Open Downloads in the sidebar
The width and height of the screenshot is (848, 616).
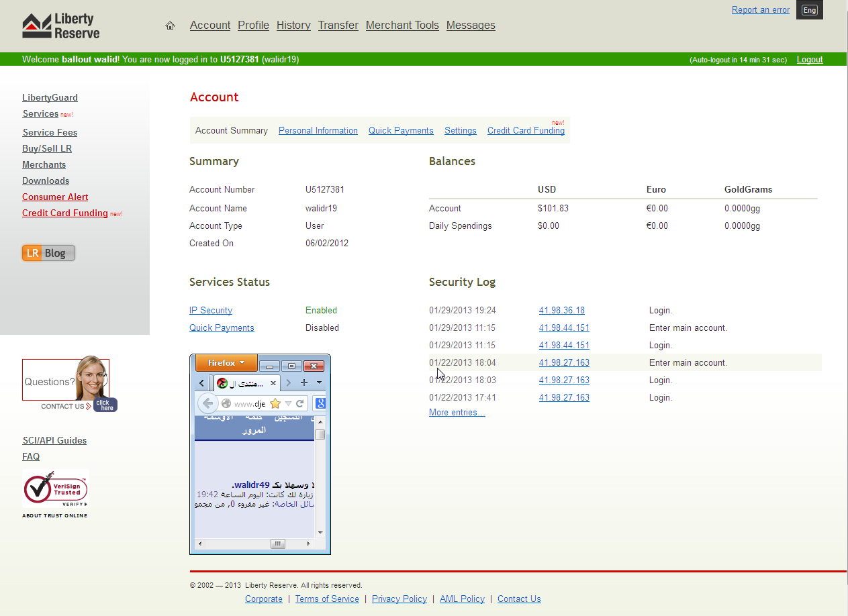click(46, 181)
